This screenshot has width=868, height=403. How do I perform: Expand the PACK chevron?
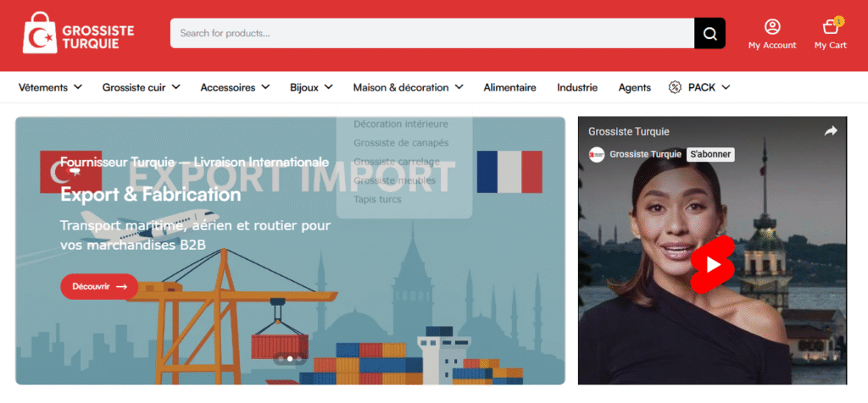(x=726, y=87)
